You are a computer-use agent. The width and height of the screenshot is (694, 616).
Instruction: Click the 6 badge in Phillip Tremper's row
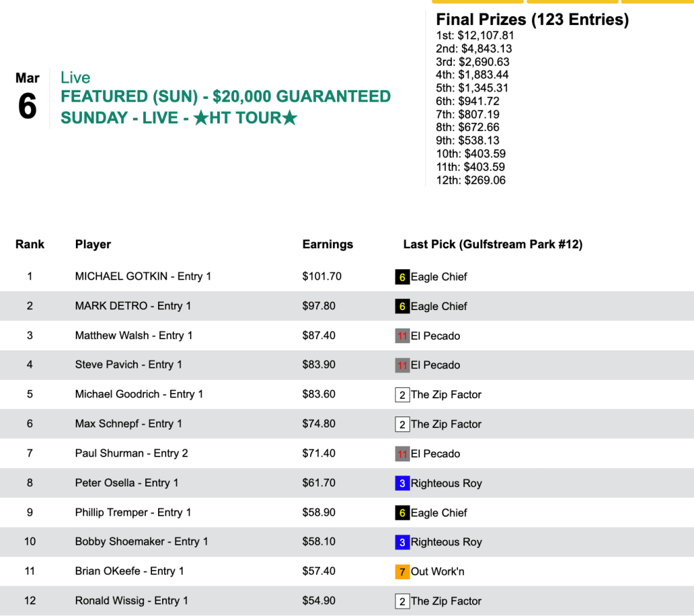[x=402, y=513]
